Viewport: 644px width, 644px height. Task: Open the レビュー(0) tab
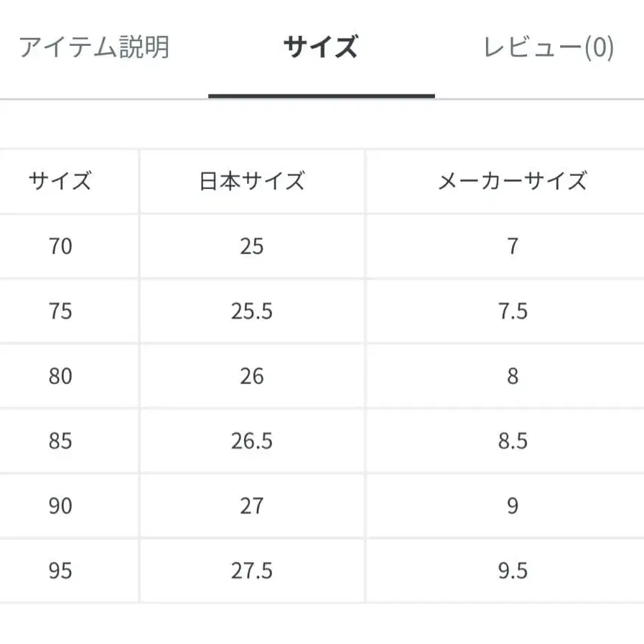[548, 45]
